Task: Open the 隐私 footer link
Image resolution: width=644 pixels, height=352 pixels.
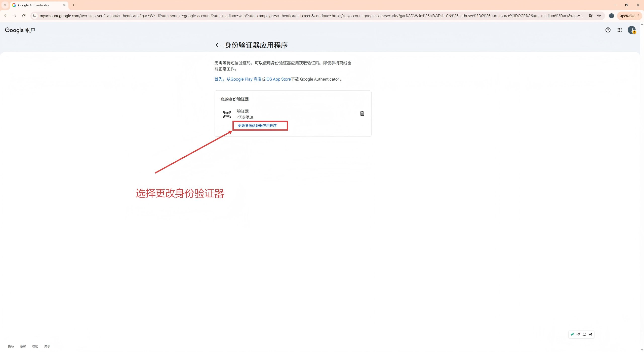Action: click(11, 346)
